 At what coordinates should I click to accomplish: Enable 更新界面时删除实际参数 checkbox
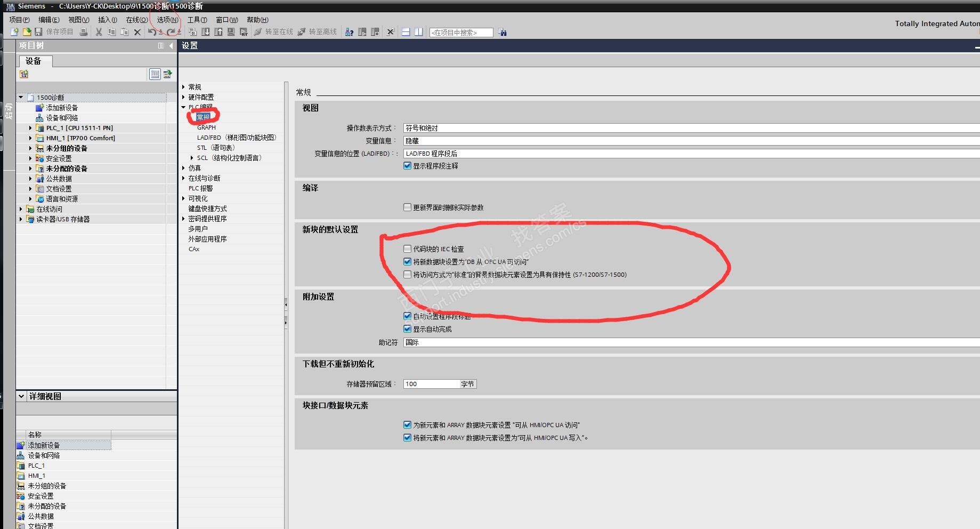tap(408, 207)
